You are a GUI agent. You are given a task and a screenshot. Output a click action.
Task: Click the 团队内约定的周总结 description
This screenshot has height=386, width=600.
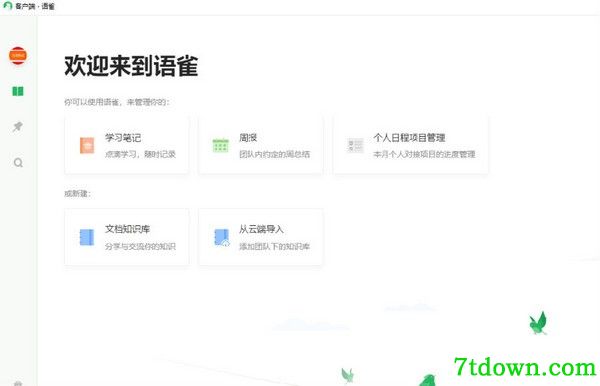[x=274, y=155]
